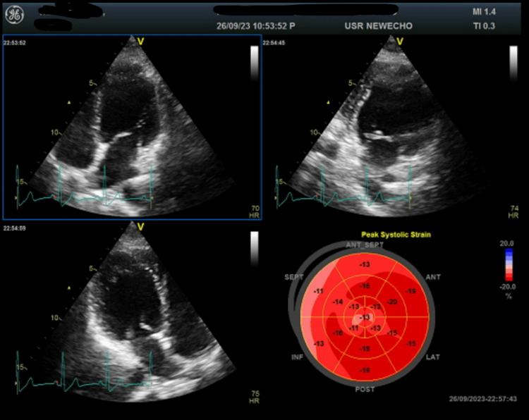Select the apical inferior segment showing -11
The image size is (529, 420).
pyautogui.click(x=353, y=328)
